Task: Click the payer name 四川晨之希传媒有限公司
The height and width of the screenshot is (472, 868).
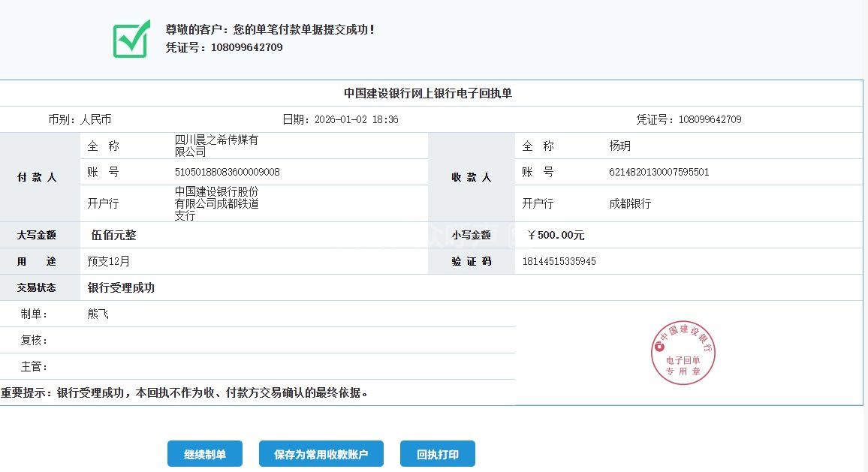Action: tap(216, 146)
